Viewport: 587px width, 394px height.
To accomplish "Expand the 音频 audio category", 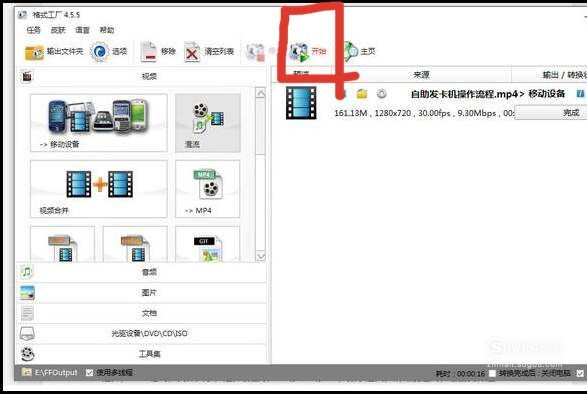I will (x=142, y=272).
